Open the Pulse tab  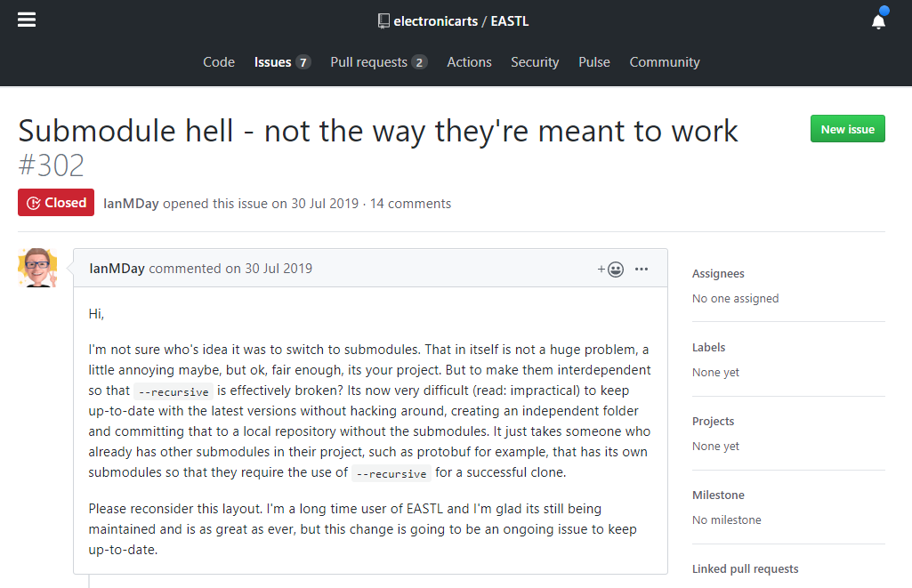[593, 62]
